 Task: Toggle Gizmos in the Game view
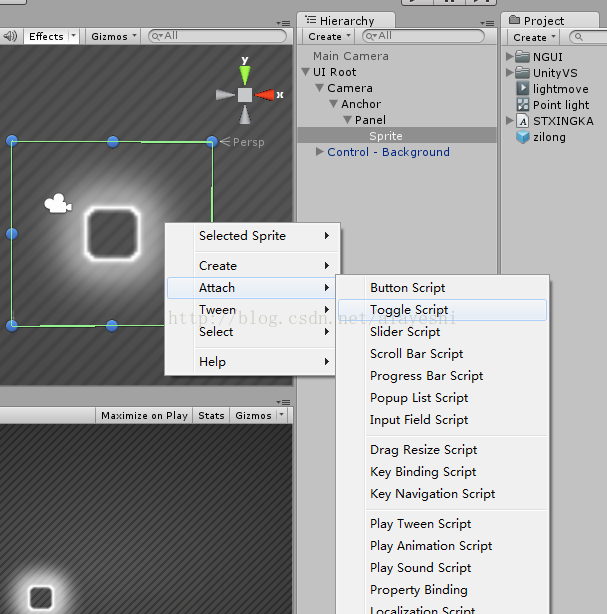pyautogui.click(x=253, y=415)
